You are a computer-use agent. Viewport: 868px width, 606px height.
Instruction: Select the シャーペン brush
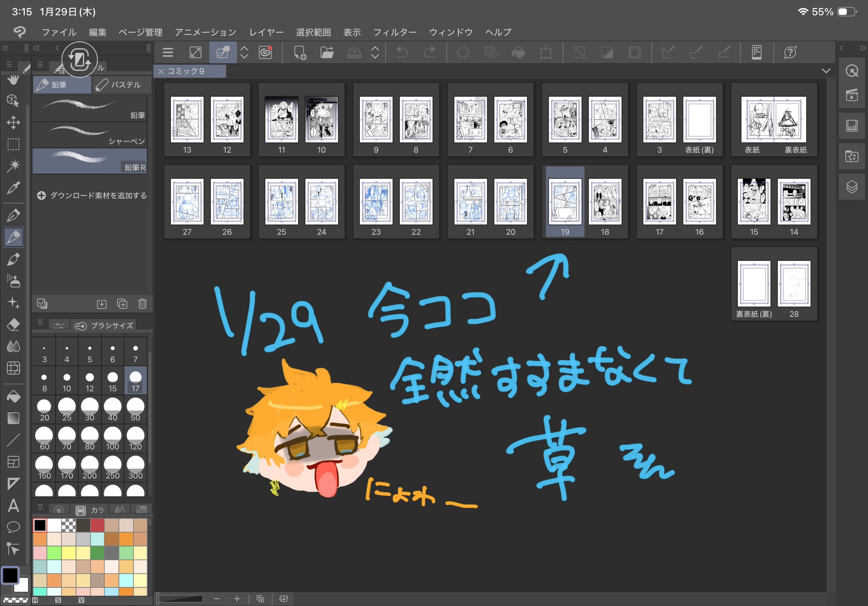click(90, 135)
